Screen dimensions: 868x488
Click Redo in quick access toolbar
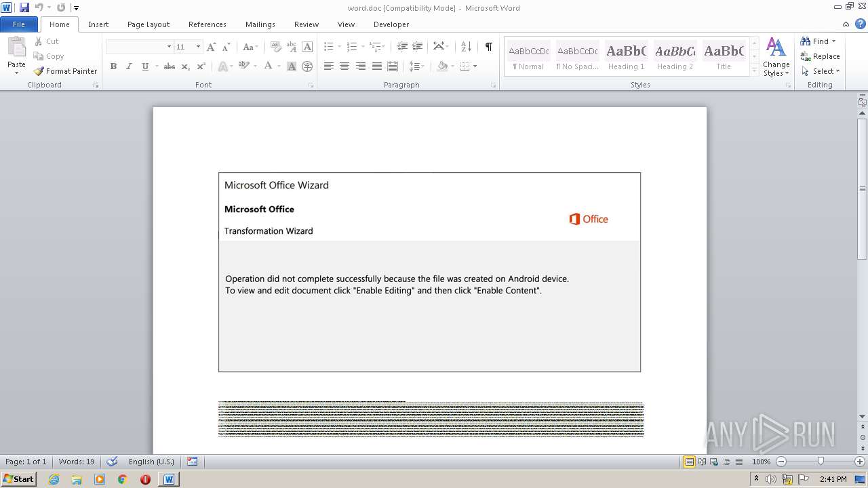point(61,7)
